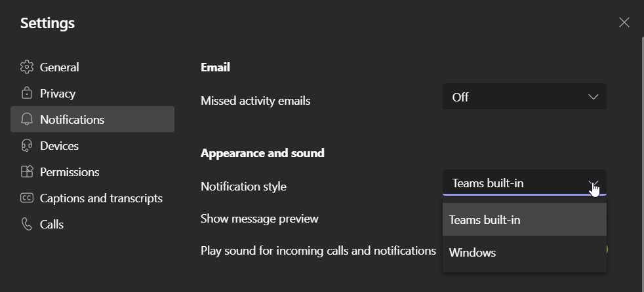Click the Devices headset icon

click(27, 145)
